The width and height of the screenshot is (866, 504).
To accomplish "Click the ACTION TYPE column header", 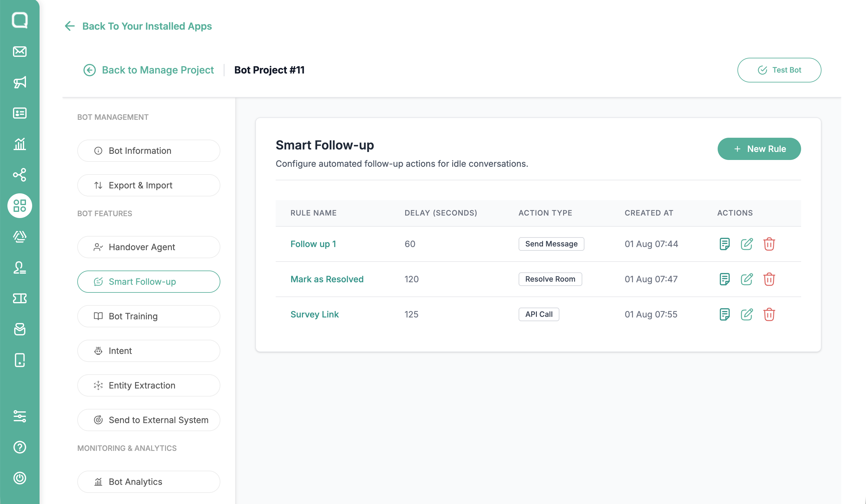I will [x=545, y=213].
